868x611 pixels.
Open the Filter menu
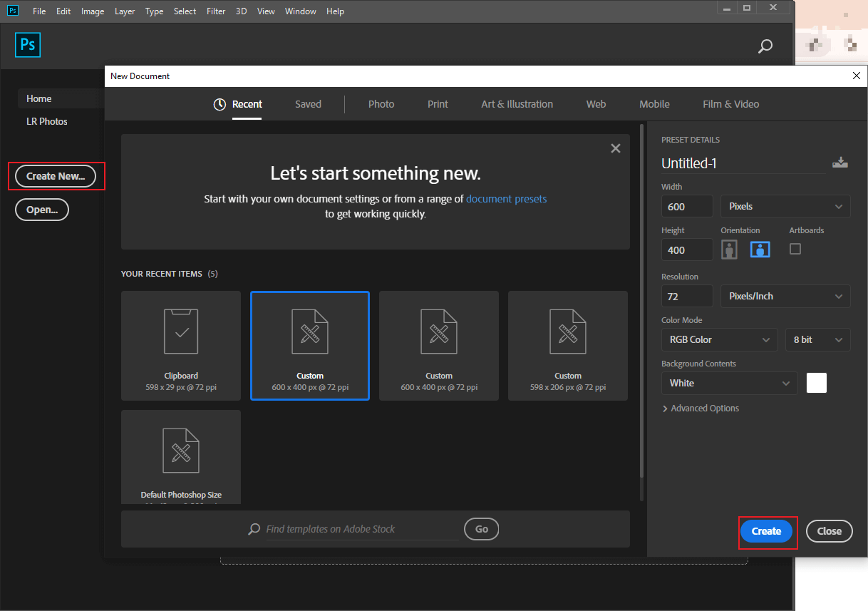[x=215, y=11]
